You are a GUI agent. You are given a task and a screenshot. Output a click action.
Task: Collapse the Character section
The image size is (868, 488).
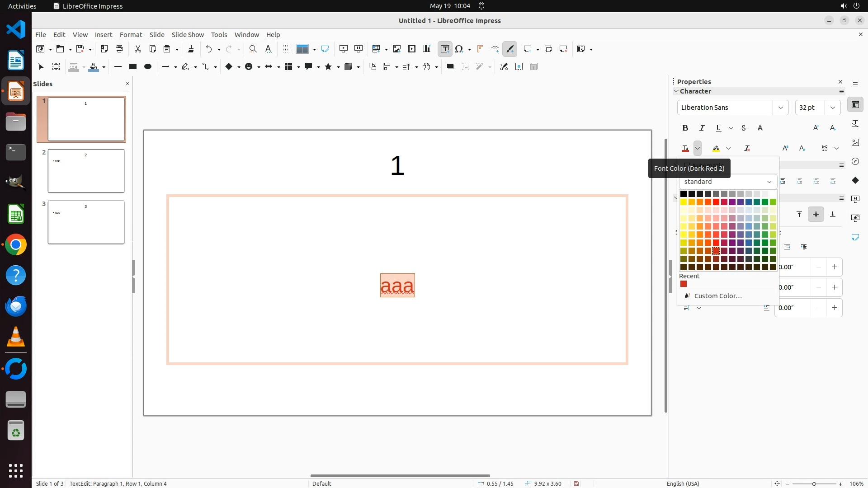676,91
